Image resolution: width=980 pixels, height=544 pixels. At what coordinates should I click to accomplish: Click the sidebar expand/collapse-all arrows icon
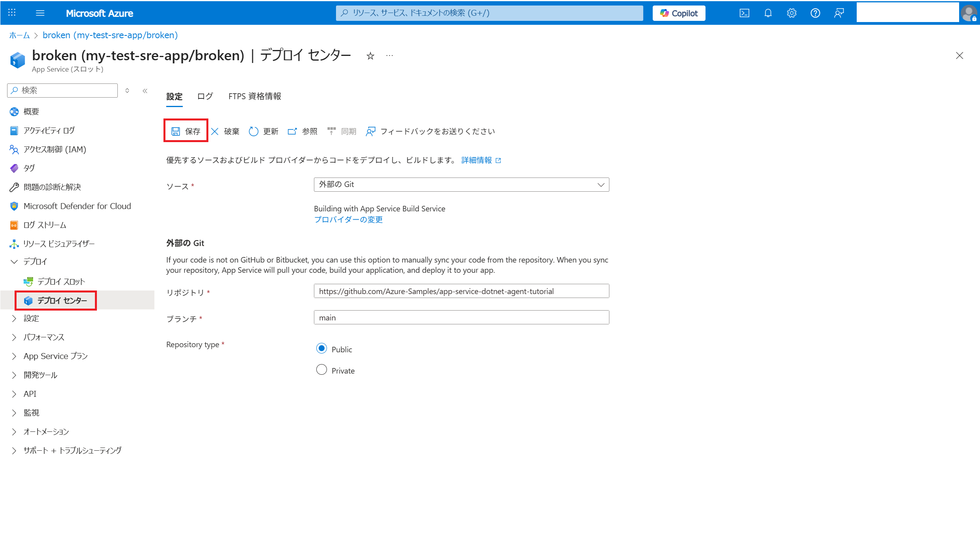[127, 91]
